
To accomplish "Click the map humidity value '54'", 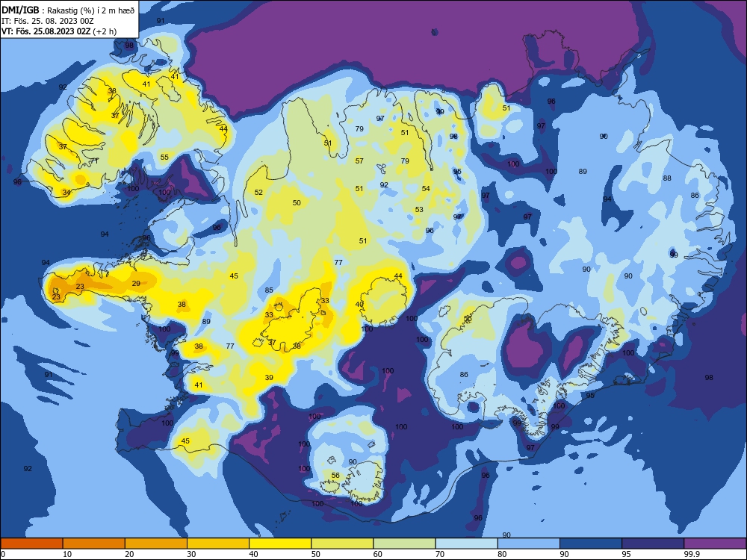I will click(x=426, y=189).
